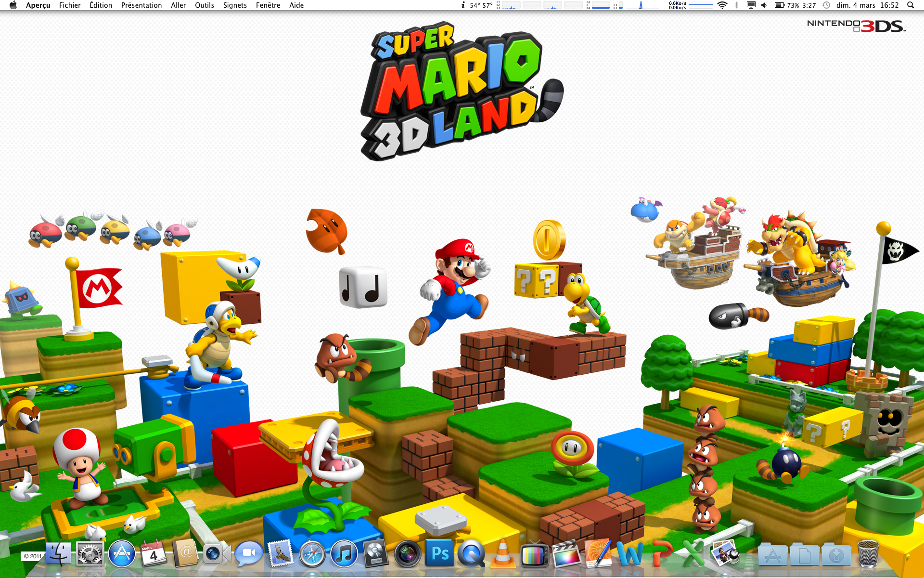Open the Présentation menu
The height and width of the screenshot is (578, 924).
(141, 5)
